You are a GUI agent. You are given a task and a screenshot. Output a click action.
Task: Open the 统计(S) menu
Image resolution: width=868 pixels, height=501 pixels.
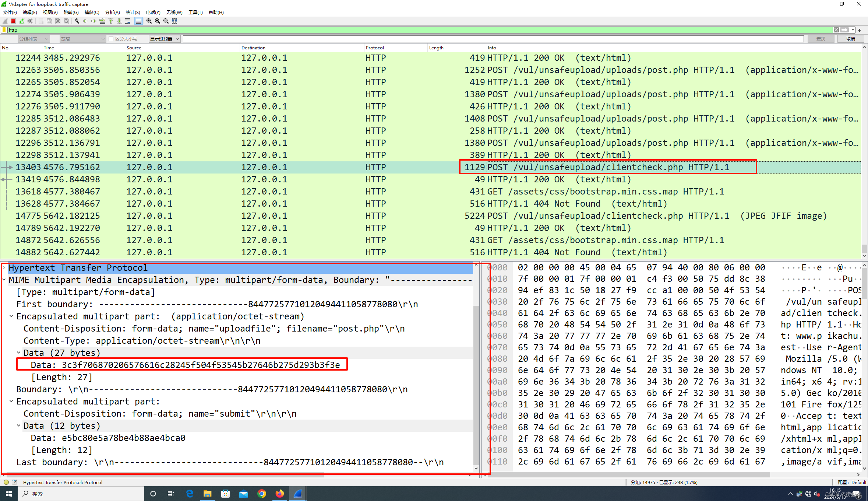point(133,13)
